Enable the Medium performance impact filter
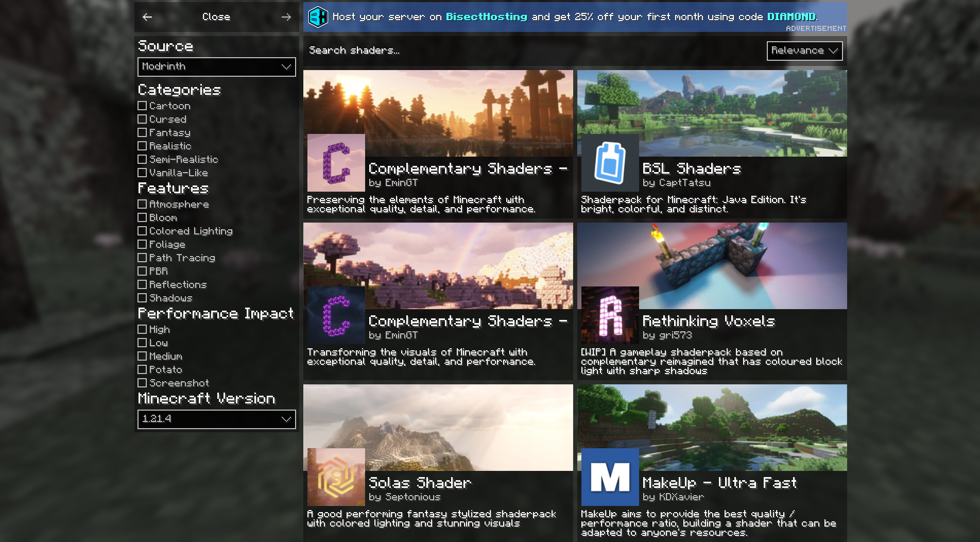This screenshot has width=980, height=542. pyautogui.click(x=142, y=356)
